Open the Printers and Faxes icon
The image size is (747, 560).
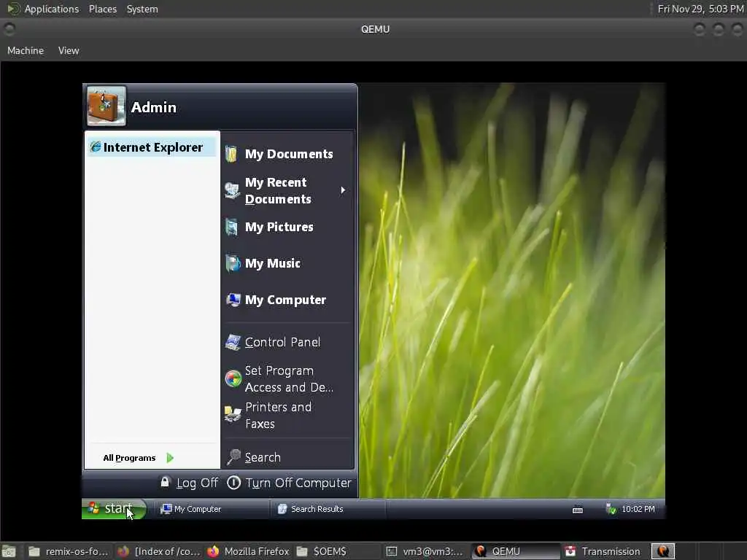click(x=233, y=414)
